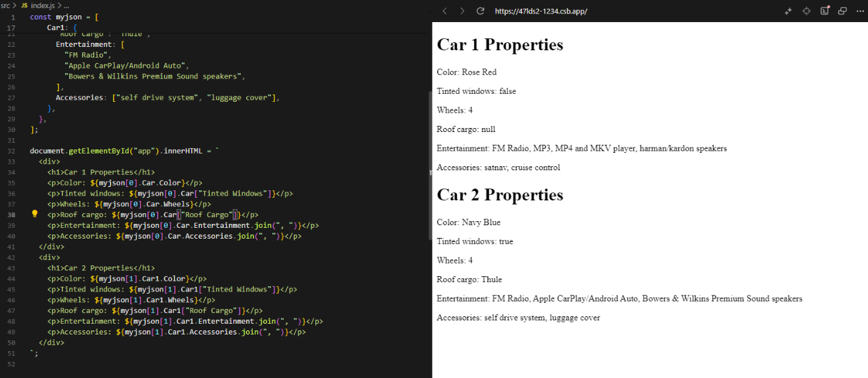Expand the breadcrumb ellipsis after index.js
868x378 pixels.
pos(66,5)
